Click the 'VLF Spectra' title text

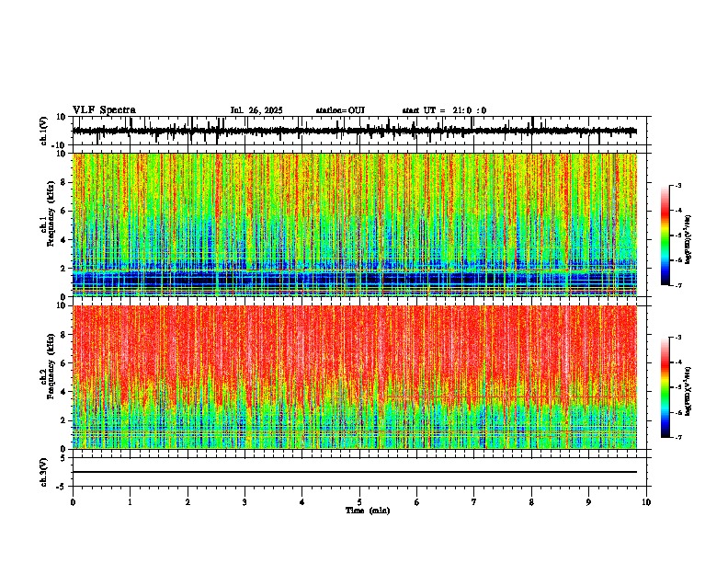104,110
